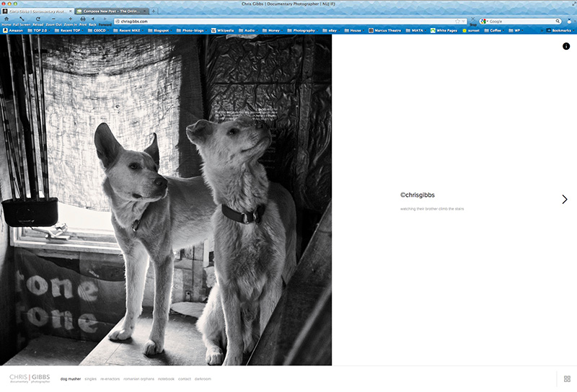Open the darkroom page link

203,378
